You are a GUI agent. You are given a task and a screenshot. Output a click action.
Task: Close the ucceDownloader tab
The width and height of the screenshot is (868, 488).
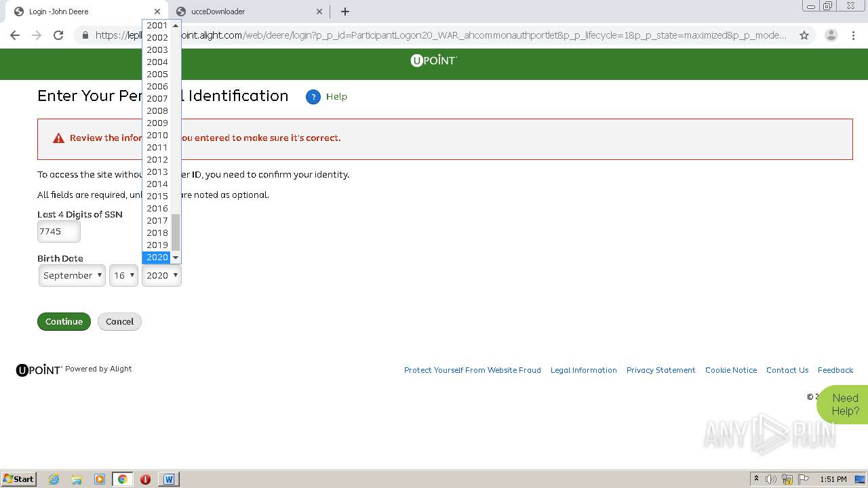pos(319,12)
